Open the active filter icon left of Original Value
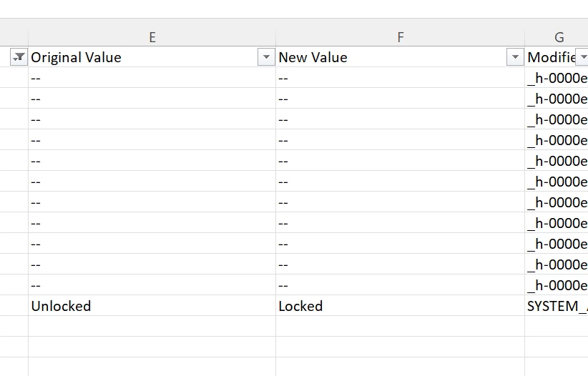 point(19,57)
